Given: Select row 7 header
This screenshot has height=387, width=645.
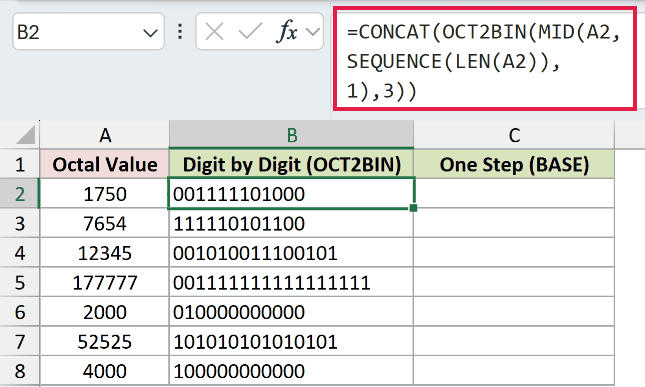Looking at the screenshot, I should point(20,342).
